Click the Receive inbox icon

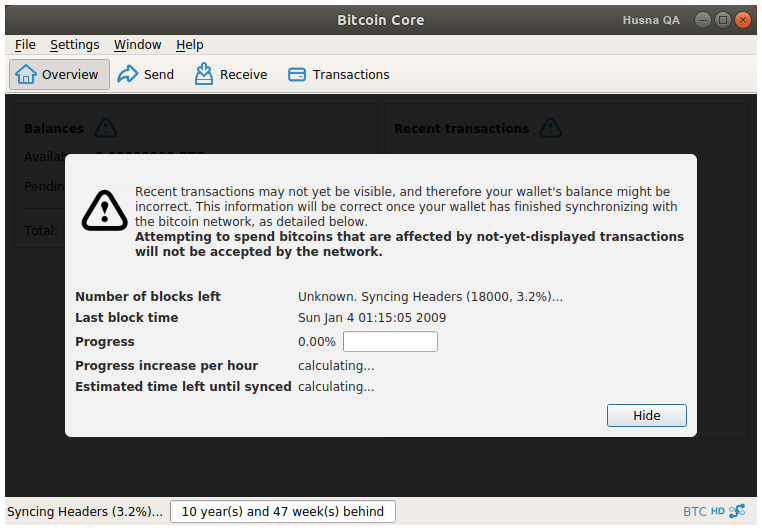204,74
